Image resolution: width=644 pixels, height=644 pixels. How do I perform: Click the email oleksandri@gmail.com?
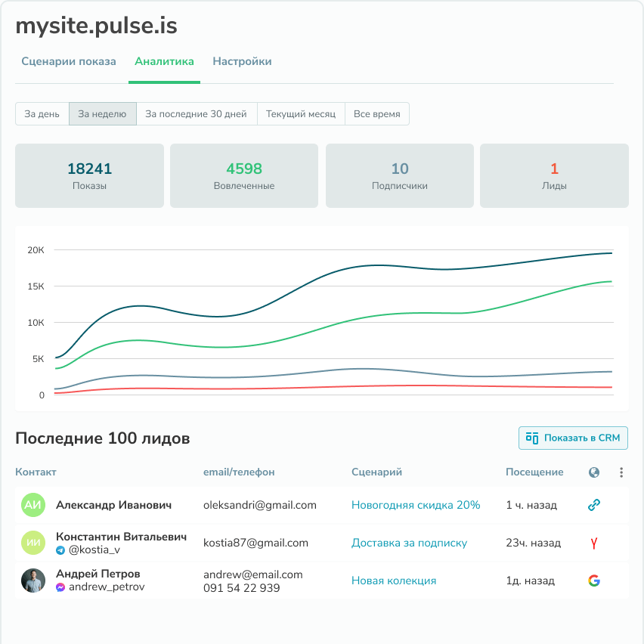tap(260, 505)
